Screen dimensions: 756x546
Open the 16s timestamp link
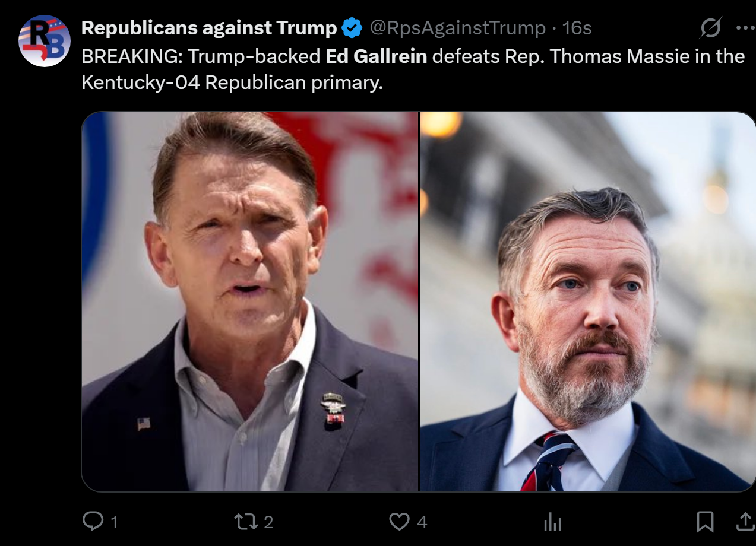pyautogui.click(x=577, y=27)
